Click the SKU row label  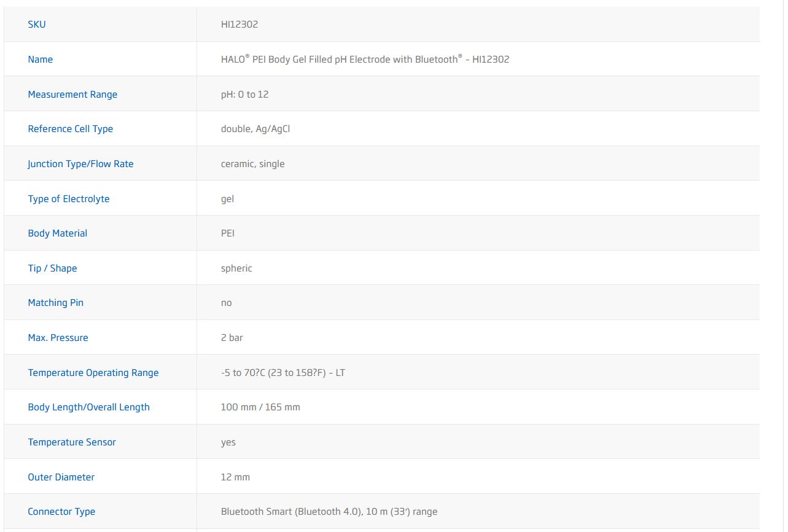click(x=37, y=25)
